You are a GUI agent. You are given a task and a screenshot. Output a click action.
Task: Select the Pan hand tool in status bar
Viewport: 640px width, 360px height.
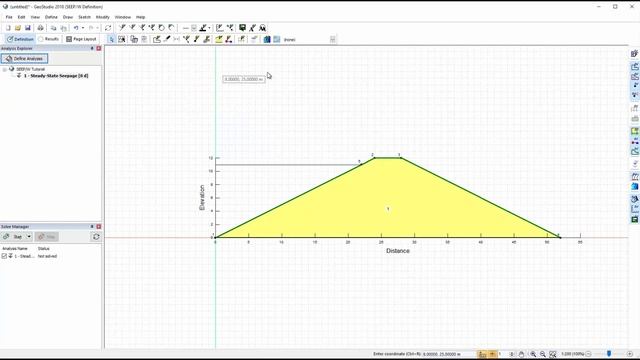pyautogui.click(x=521, y=354)
